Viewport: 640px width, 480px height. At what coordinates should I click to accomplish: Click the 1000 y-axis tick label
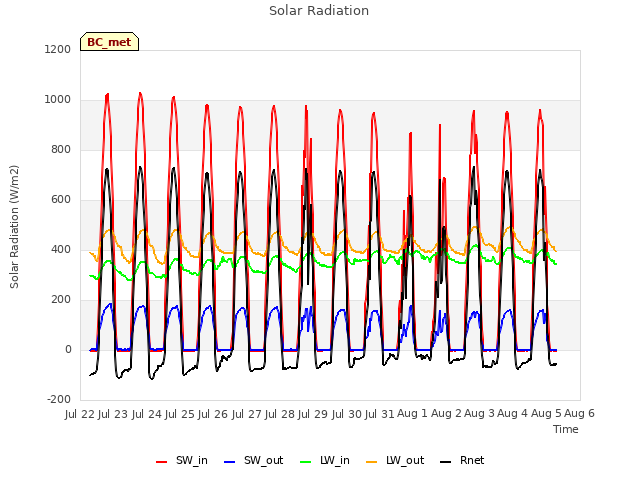[58, 100]
